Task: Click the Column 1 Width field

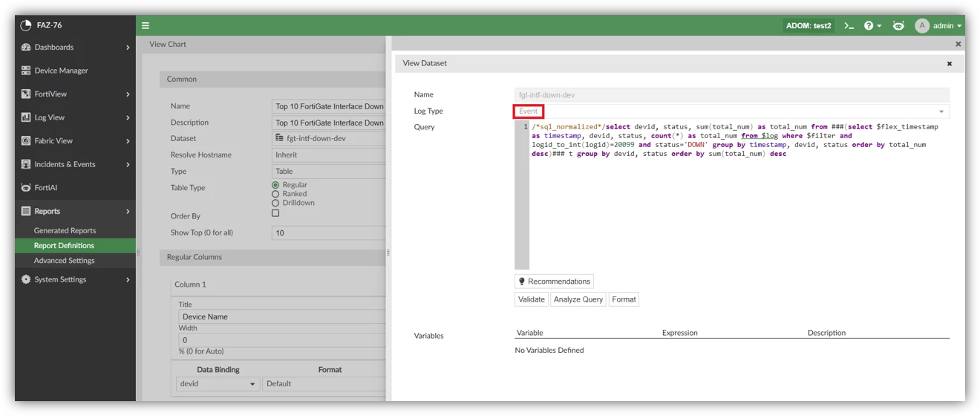Action: click(x=282, y=340)
